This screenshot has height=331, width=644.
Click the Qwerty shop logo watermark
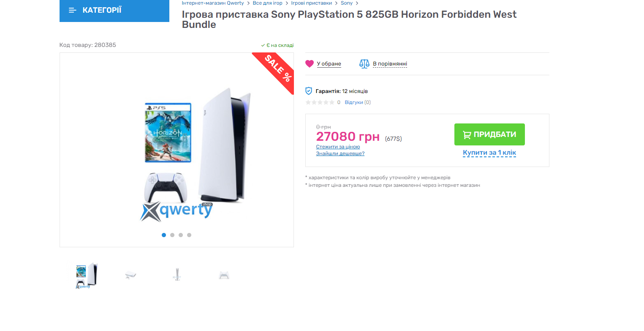(x=177, y=211)
